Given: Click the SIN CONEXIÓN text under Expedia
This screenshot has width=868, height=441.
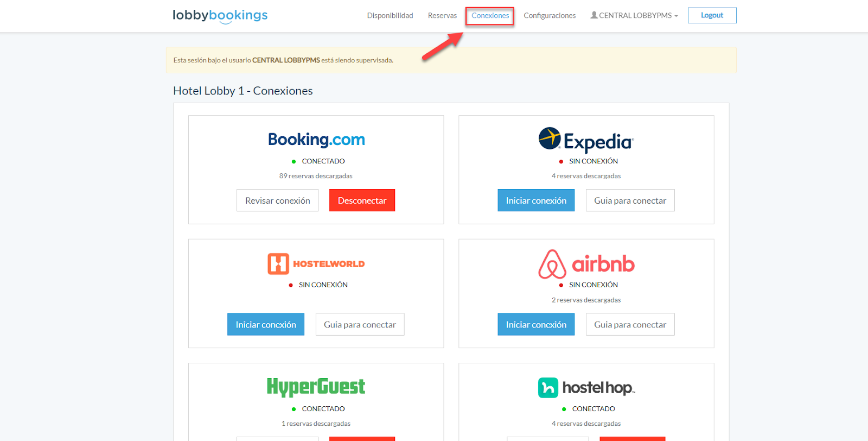Looking at the screenshot, I should (593, 161).
